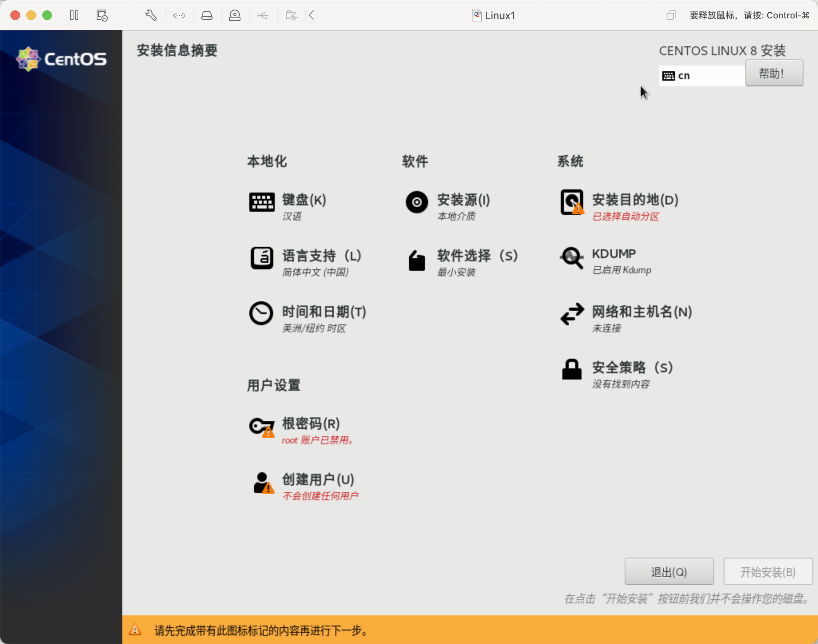The height and width of the screenshot is (644, 818).
Task: Open Create User (创建用户) person icon
Action: 263,483
